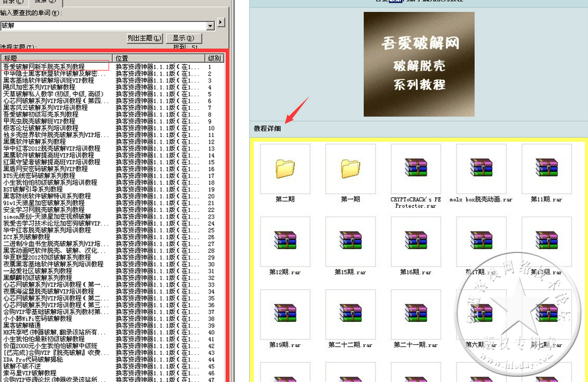Open the 第二期 folder icon

point(285,169)
